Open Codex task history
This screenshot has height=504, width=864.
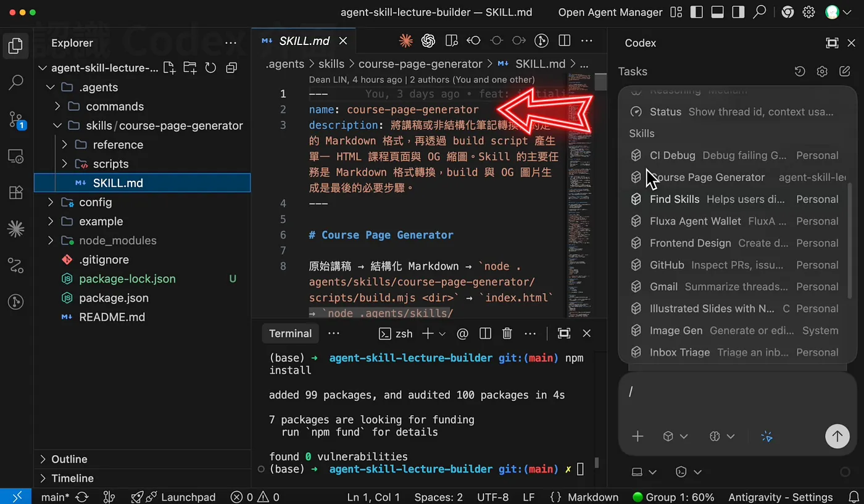tap(800, 72)
